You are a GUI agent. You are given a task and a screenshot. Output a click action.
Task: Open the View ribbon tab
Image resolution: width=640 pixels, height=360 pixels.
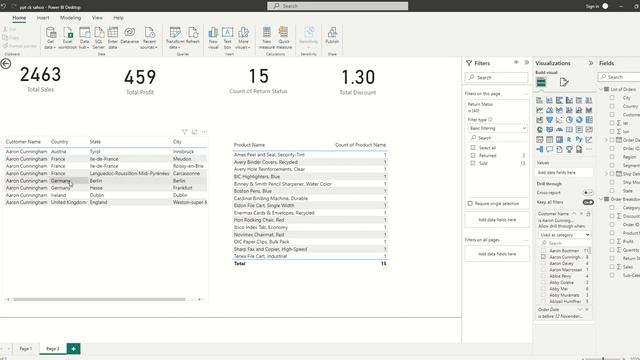click(97, 18)
